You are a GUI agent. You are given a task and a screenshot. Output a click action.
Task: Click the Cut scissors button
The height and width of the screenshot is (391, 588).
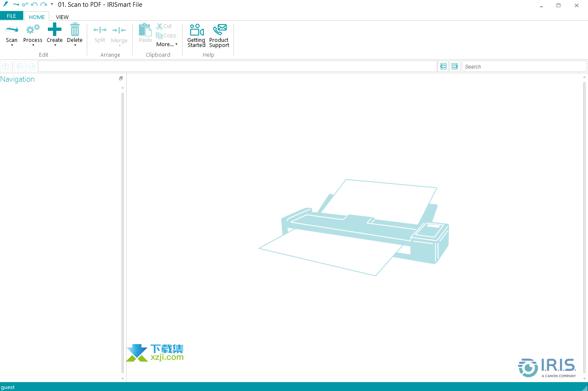point(164,26)
